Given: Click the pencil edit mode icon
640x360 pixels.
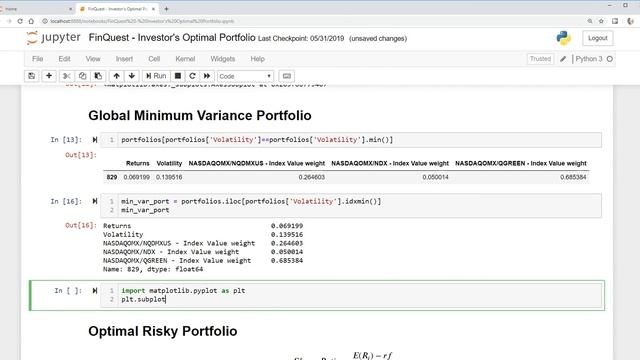Looking at the screenshot, I should coord(563,59).
